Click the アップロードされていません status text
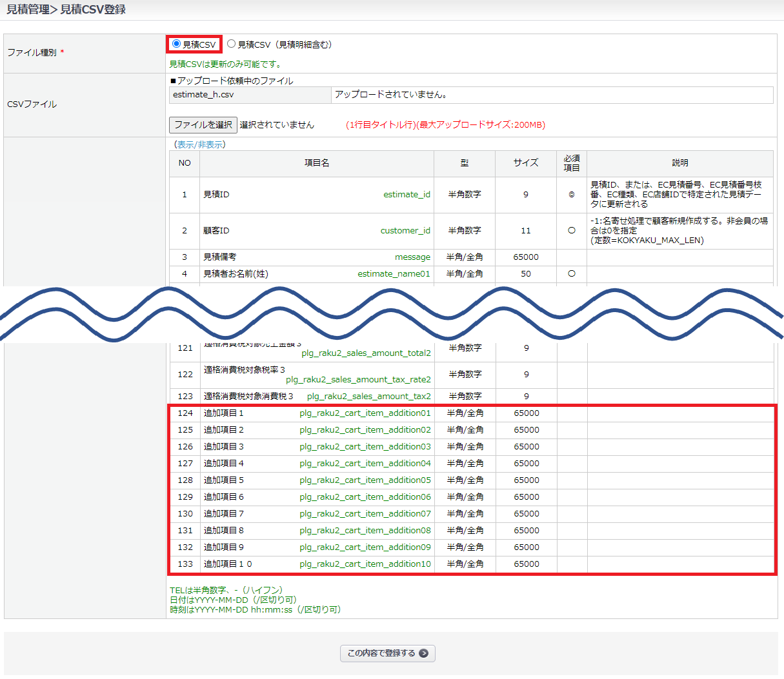The width and height of the screenshot is (784, 679). (x=391, y=95)
